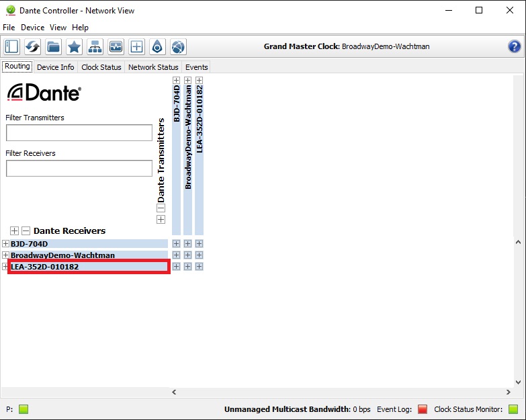Switch to the Device Info tab
Viewport: 526px width, 420px height.
55,67
